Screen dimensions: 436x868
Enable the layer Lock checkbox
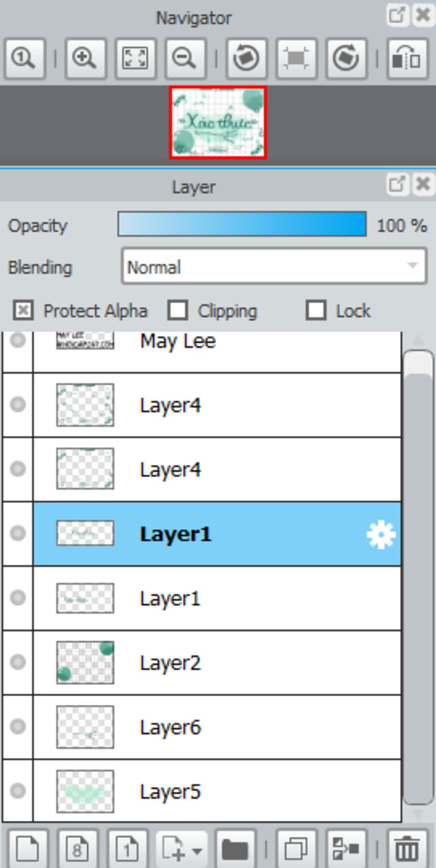316,310
